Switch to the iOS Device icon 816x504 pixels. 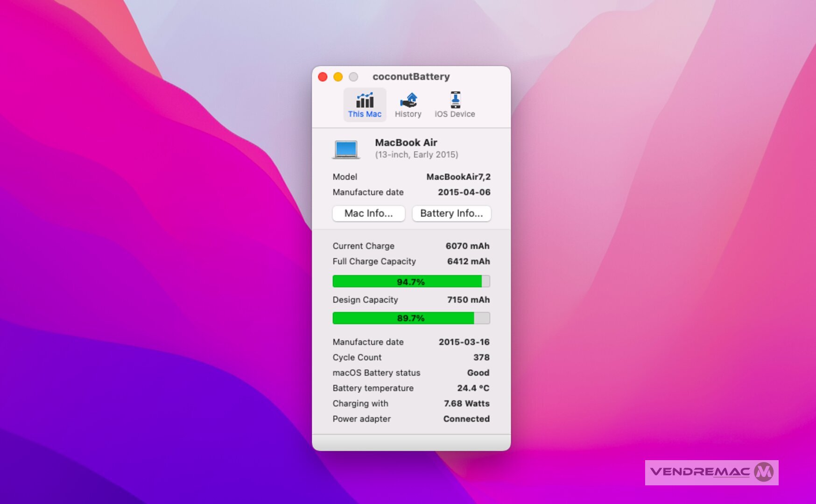[455, 101]
